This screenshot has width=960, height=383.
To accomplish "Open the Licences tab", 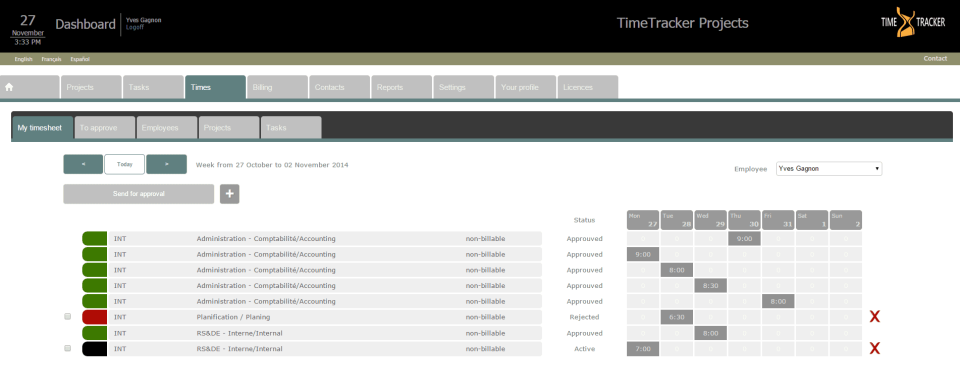I will pyautogui.click(x=588, y=87).
